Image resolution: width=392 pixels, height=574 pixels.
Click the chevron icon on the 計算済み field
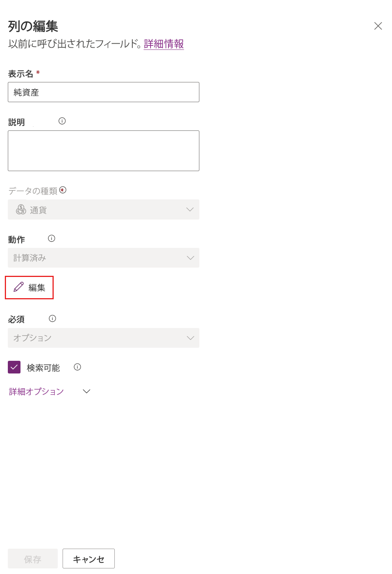190,258
